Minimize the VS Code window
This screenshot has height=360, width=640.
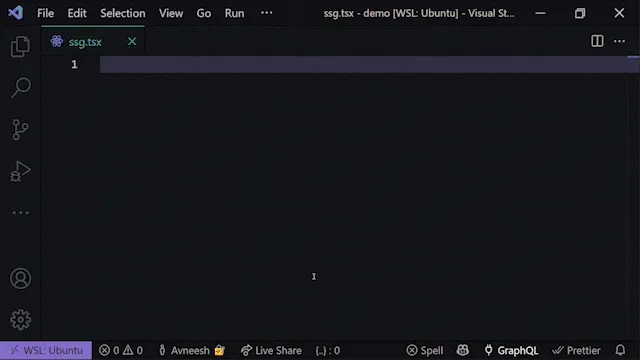(540, 13)
